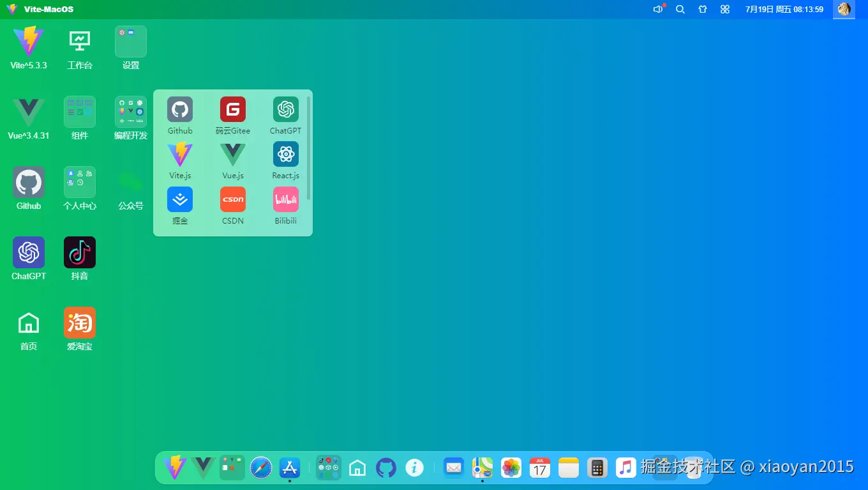Launch the App Store dock icon
This screenshot has height=490, width=868.
click(x=290, y=468)
